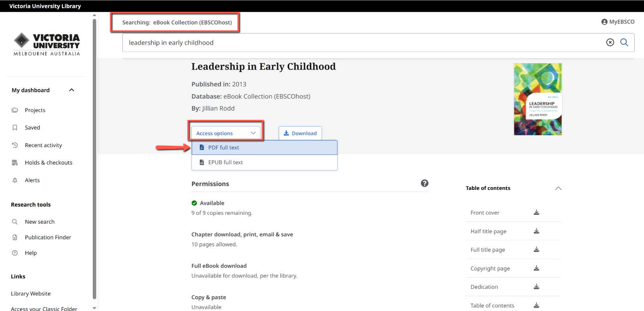Click the Holds & checkouts books icon
The height and width of the screenshot is (311, 644).
coord(15,163)
